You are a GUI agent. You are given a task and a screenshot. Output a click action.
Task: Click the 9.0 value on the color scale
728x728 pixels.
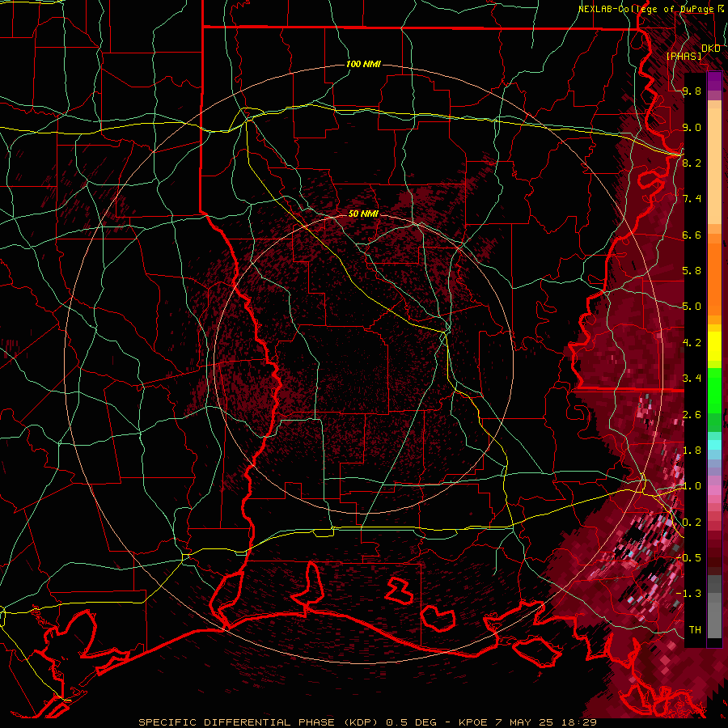tap(692, 127)
